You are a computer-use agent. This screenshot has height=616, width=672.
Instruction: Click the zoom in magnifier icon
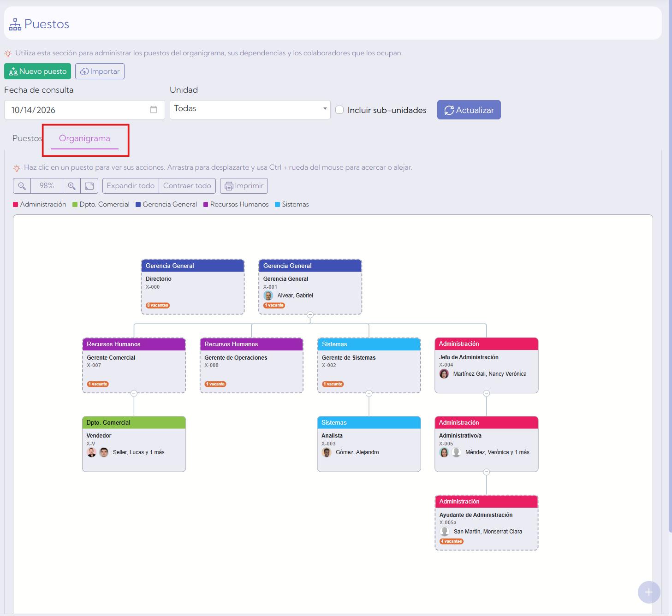71,186
